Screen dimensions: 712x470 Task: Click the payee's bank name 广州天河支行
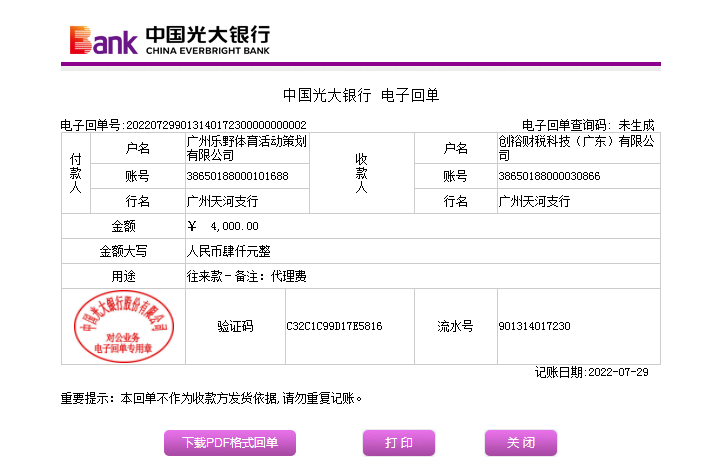(534, 201)
